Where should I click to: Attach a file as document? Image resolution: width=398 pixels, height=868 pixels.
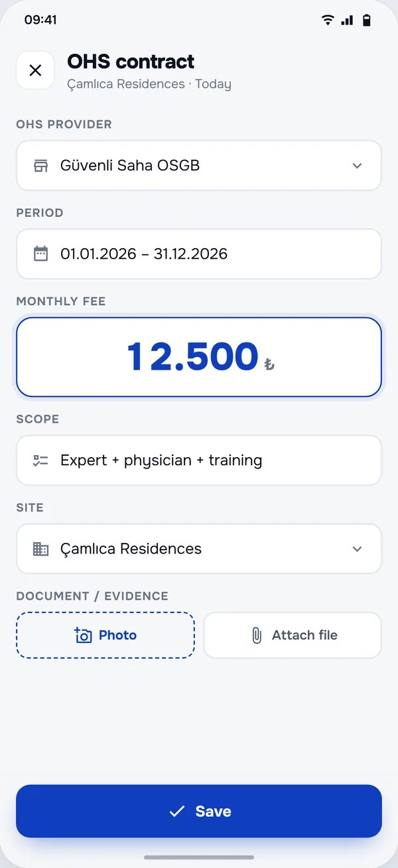[293, 635]
